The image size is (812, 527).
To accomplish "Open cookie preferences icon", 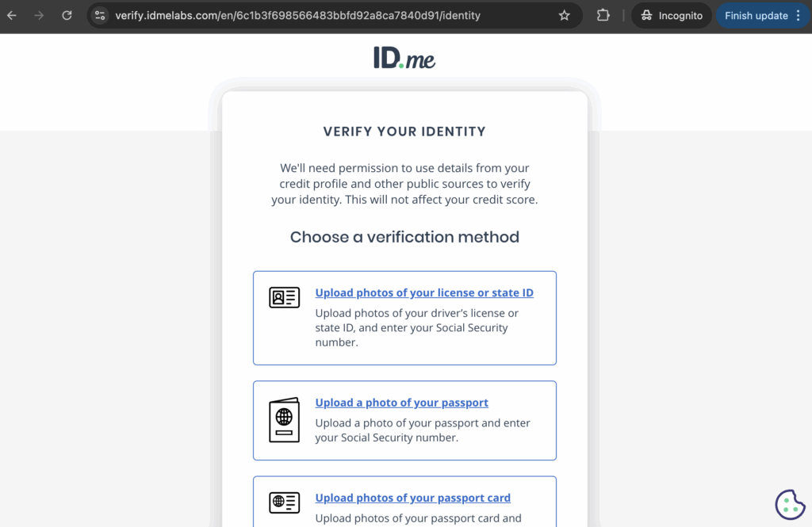I will click(x=789, y=505).
